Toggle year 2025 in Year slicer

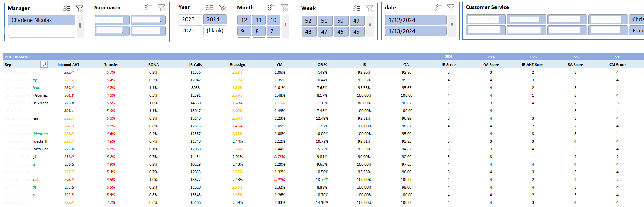click(x=190, y=31)
